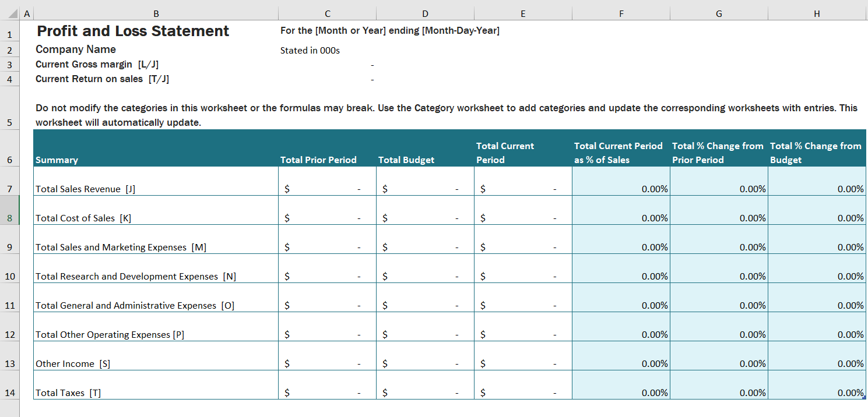Viewport: 868px width, 417px height.
Task: Select 'Total % Change from Budget' header
Action: coord(817,148)
